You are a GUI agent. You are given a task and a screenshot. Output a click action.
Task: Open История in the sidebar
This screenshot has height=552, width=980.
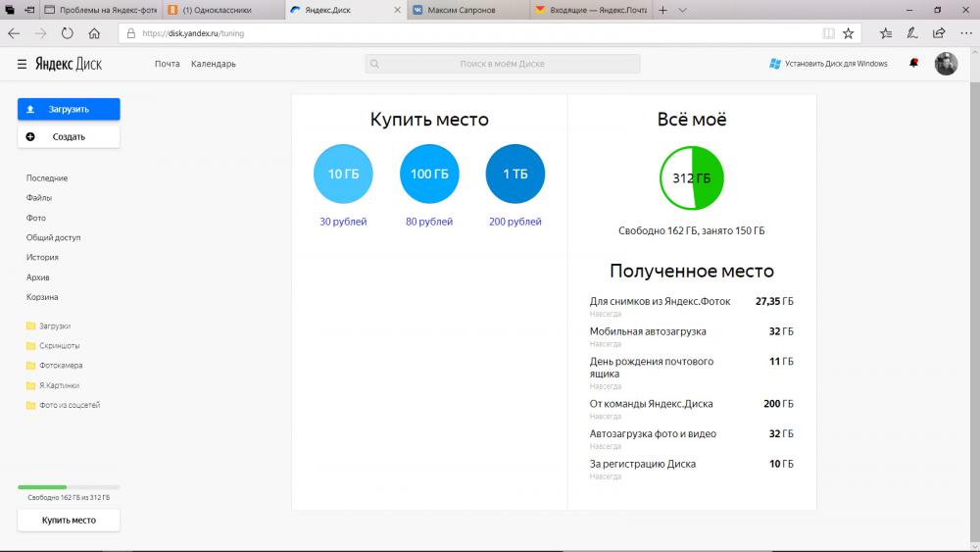pos(42,258)
